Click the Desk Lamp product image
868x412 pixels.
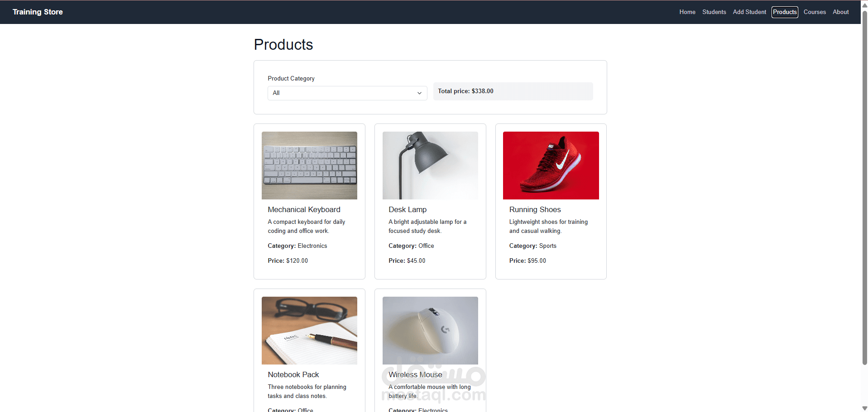pos(430,166)
